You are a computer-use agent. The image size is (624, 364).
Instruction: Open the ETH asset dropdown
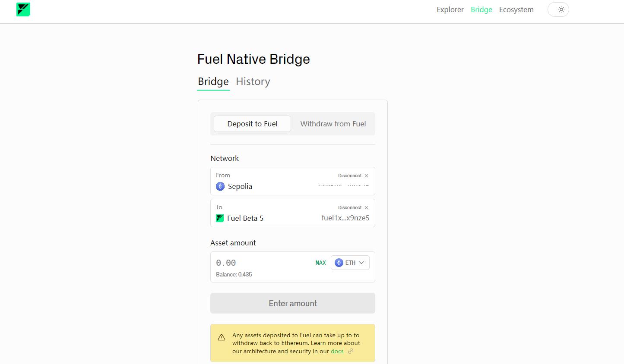coord(350,263)
